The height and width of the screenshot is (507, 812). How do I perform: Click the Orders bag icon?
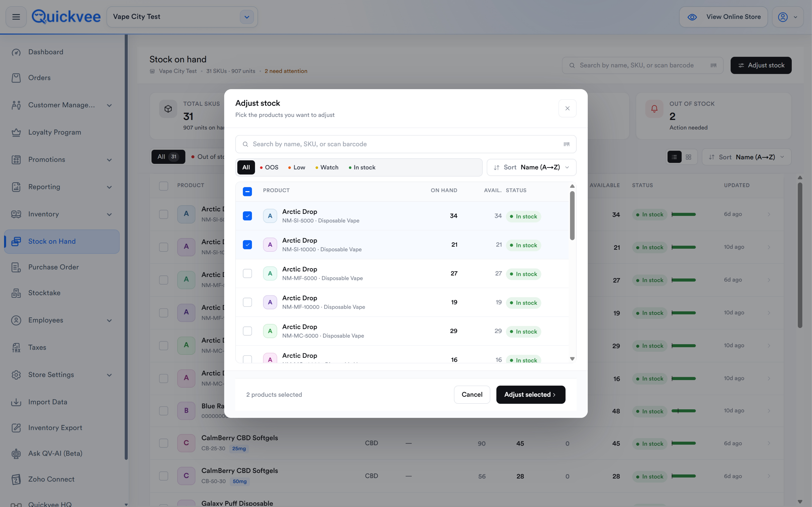coord(16,78)
